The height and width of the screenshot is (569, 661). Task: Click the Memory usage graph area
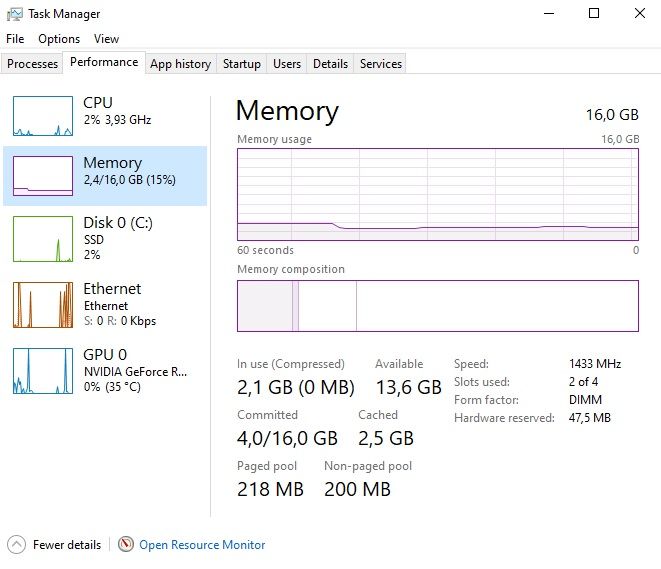point(437,194)
